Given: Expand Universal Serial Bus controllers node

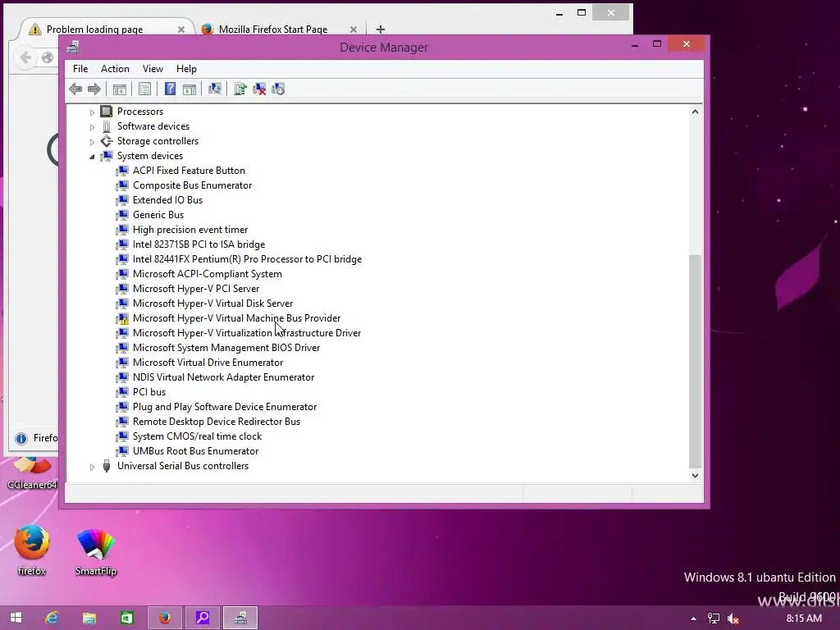Looking at the screenshot, I should click(x=92, y=467).
